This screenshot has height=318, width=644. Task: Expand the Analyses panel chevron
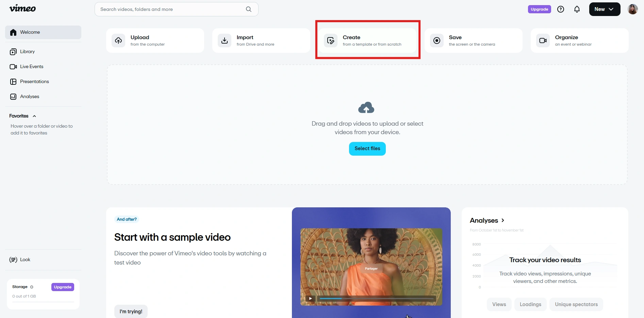pos(503,220)
